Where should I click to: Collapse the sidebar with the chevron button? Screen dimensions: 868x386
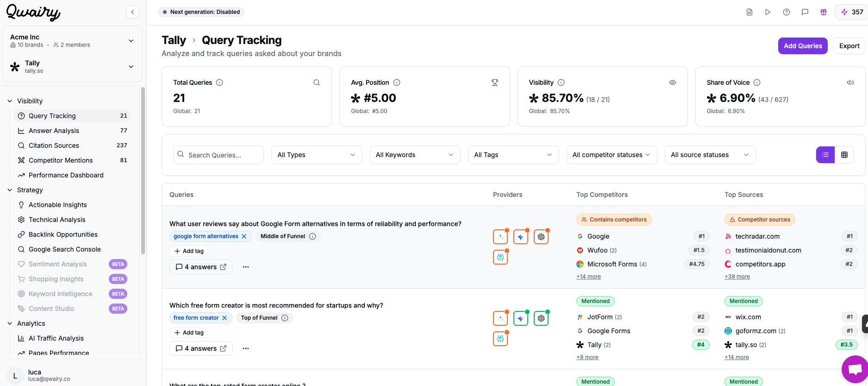tap(132, 12)
